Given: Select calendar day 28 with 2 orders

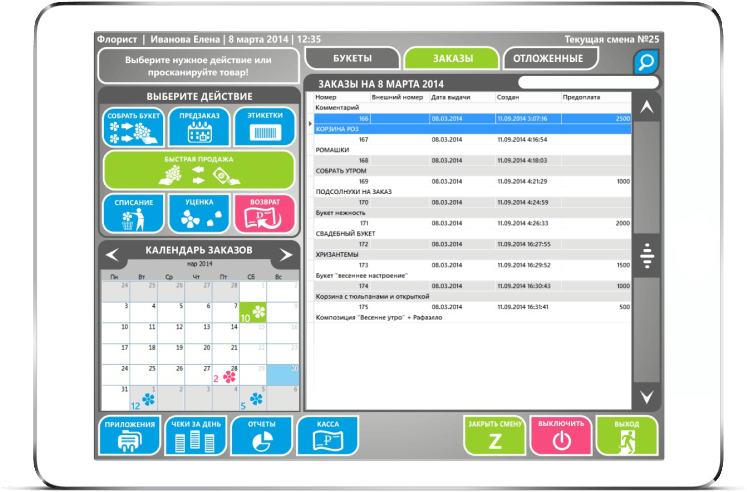Looking at the screenshot, I should point(226,375).
